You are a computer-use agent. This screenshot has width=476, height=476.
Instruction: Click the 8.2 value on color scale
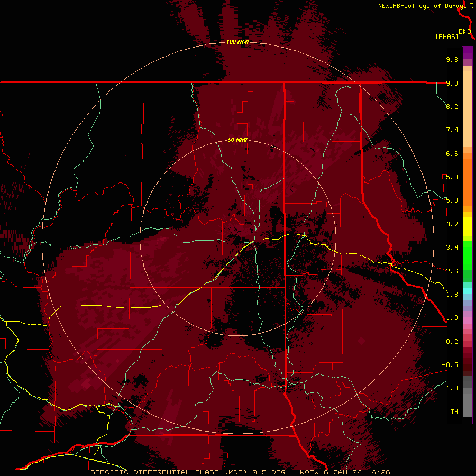coord(452,106)
